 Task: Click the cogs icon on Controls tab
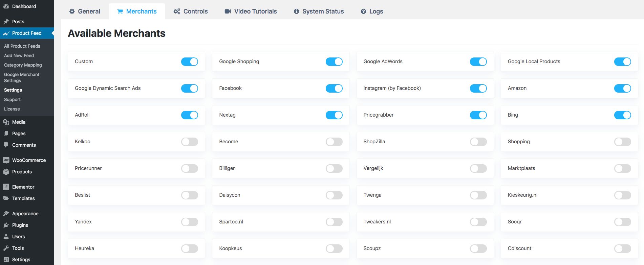coord(177,11)
